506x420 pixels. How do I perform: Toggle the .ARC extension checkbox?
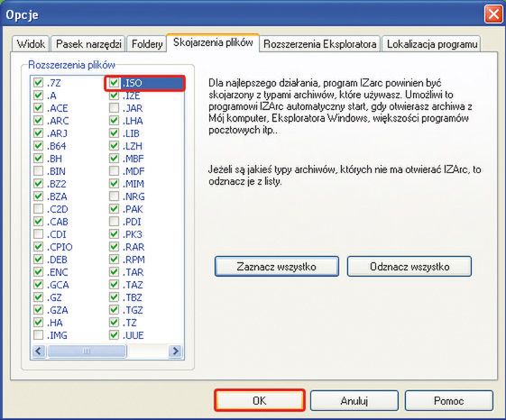pyautogui.click(x=38, y=121)
